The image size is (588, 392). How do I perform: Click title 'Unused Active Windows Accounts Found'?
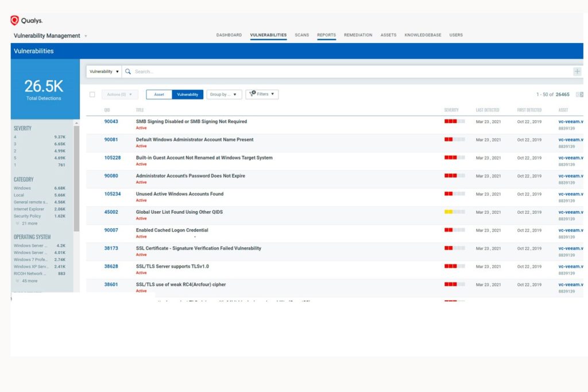click(x=180, y=194)
